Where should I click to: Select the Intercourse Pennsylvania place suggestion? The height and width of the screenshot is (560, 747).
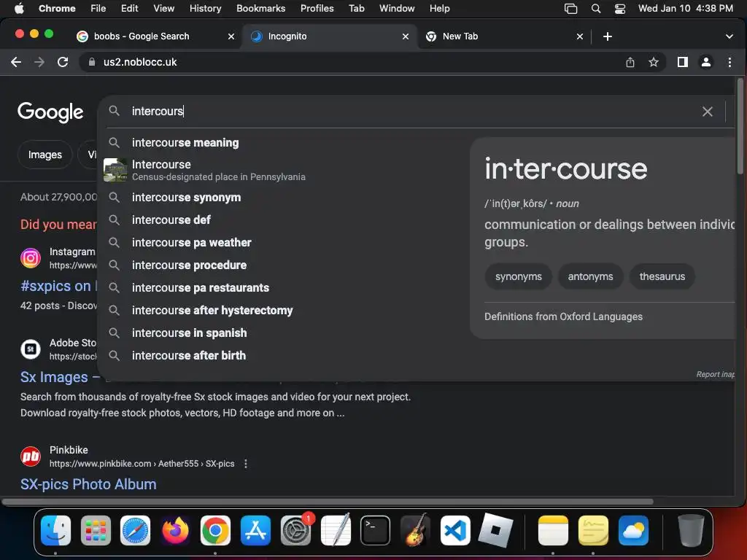coord(218,170)
